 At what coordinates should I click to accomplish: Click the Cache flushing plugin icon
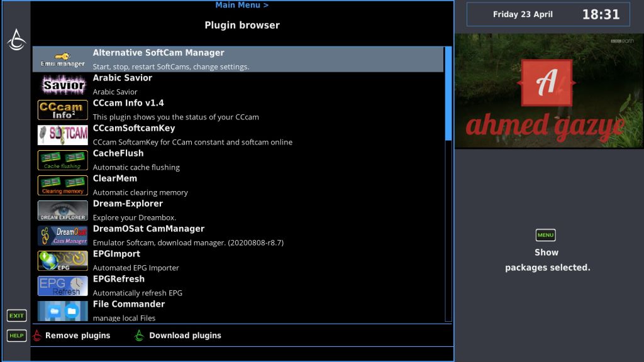(x=62, y=160)
